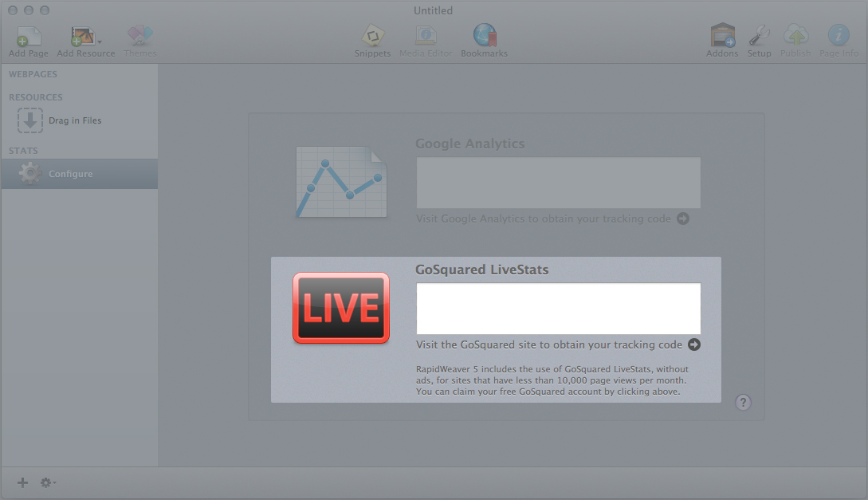Click the Add Page toolbar icon

coord(28,37)
